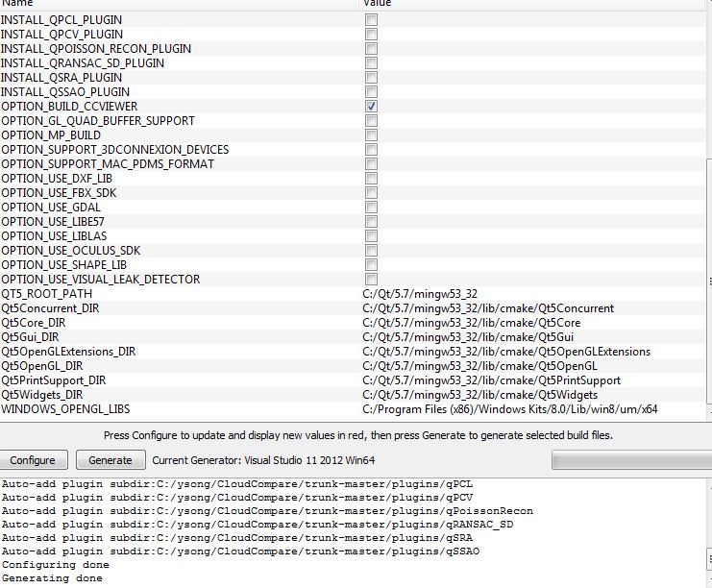712x588 pixels.
Task: Enable OPTION_USE_GDAL checkbox
Action: coord(371,208)
